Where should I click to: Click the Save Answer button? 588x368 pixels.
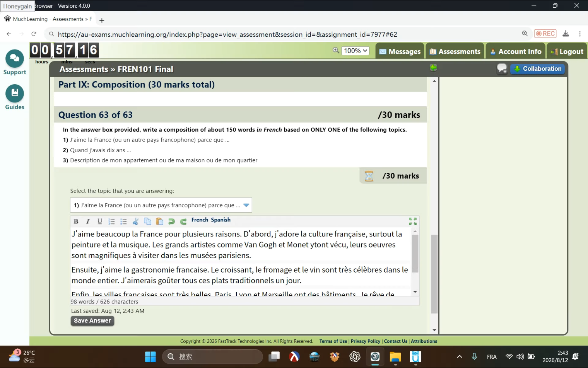[92, 321]
